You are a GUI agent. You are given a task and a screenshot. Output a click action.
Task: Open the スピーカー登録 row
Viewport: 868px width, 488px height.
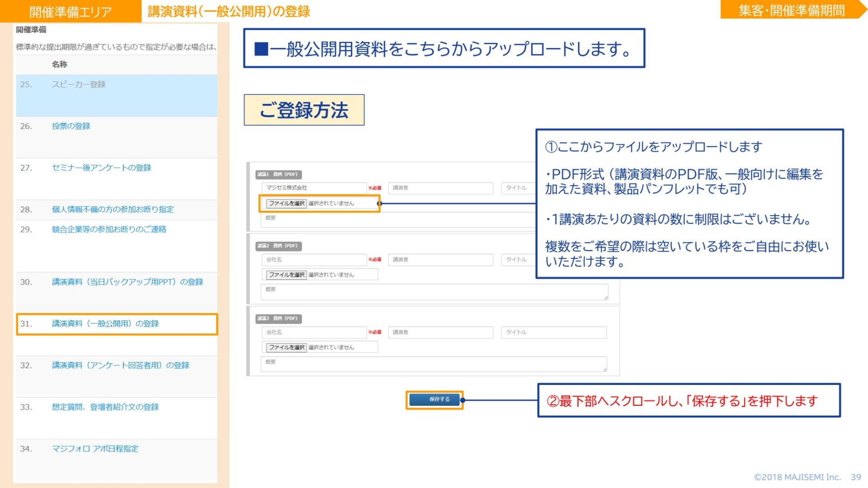pos(79,84)
